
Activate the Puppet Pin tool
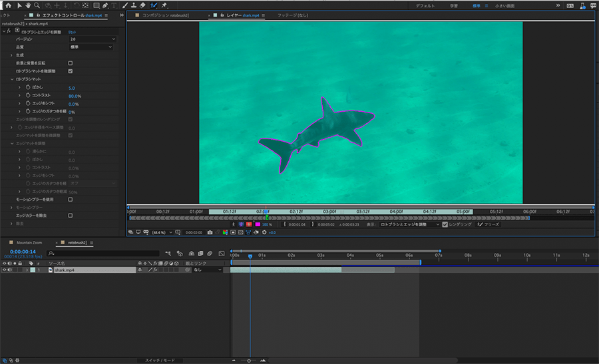(164, 5)
